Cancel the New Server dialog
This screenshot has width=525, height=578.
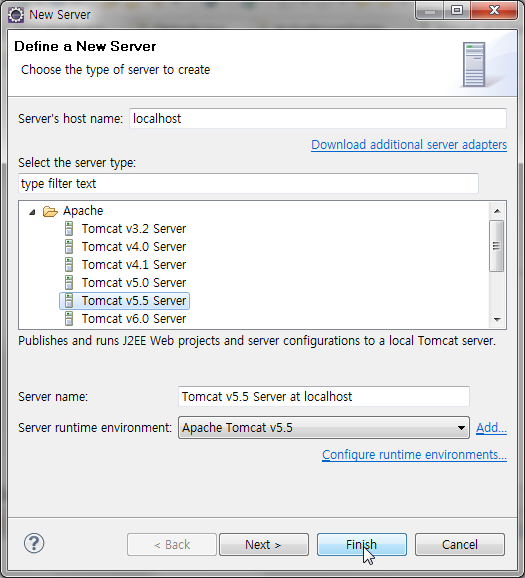(460, 544)
